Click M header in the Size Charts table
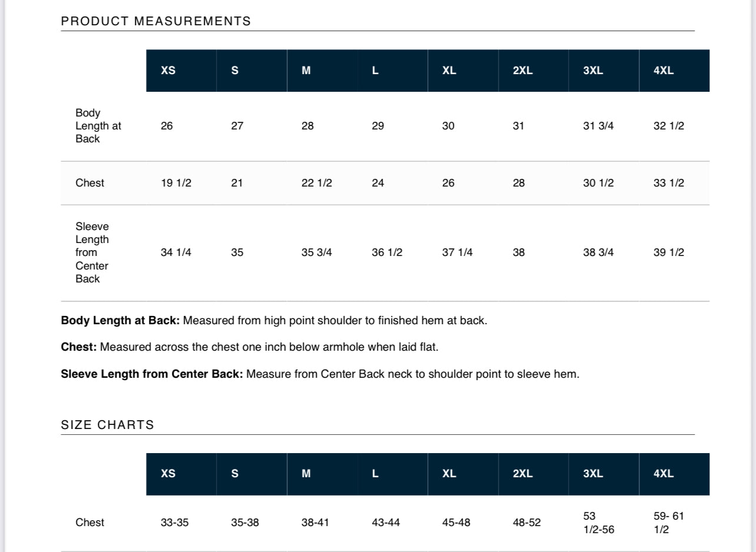 [306, 474]
